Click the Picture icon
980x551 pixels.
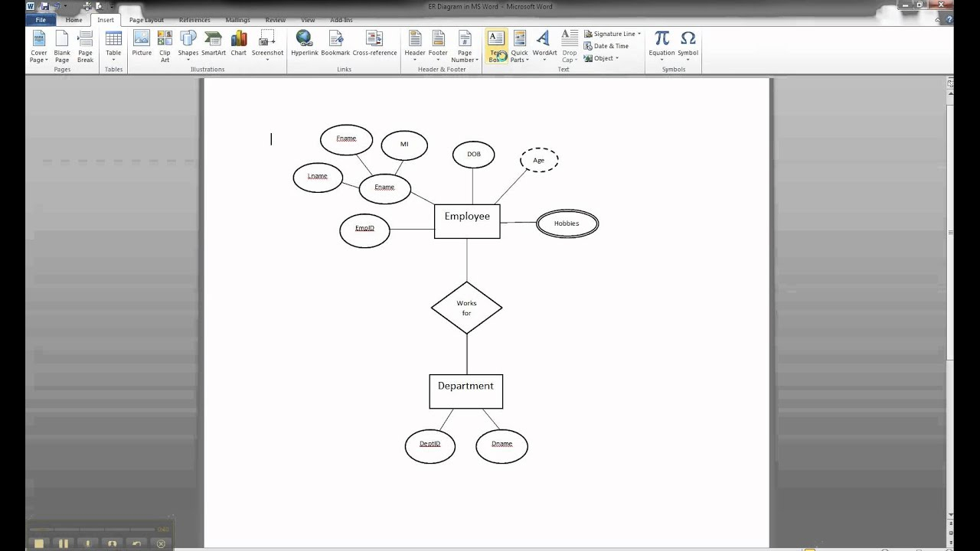(x=142, y=44)
